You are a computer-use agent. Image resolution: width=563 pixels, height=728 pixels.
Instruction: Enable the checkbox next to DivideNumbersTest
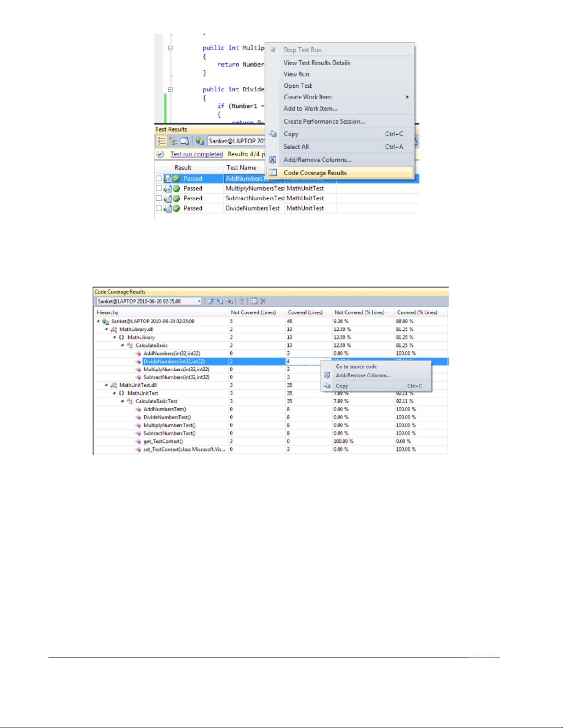pos(159,208)
